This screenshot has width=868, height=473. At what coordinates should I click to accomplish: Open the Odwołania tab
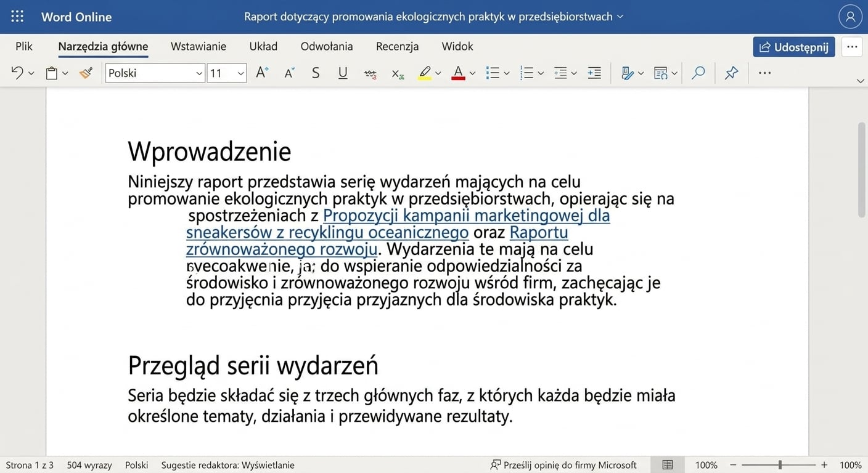327,46
